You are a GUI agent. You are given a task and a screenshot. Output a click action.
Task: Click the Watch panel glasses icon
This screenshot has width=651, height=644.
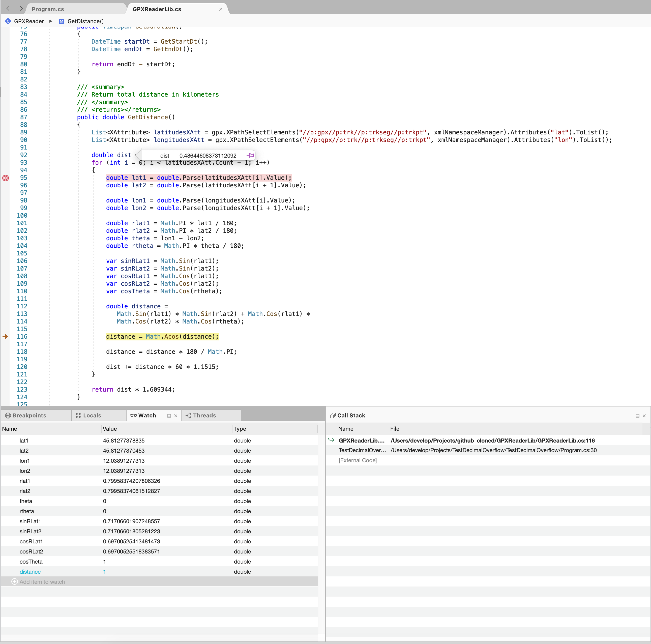[134, 416]
